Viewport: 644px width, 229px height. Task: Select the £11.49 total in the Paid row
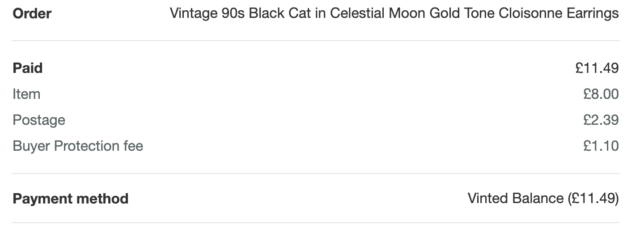[597, 68]
